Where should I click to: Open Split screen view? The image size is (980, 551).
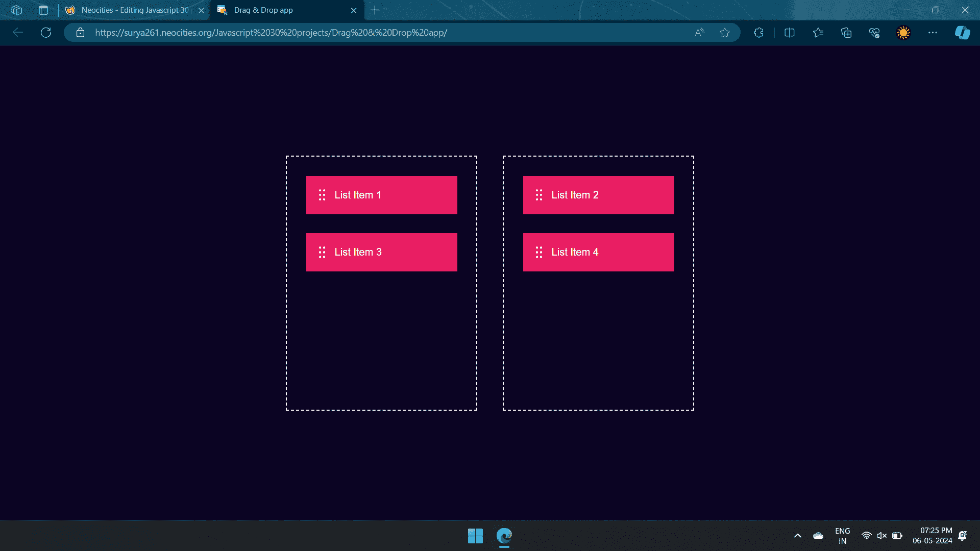pos(789,33)
